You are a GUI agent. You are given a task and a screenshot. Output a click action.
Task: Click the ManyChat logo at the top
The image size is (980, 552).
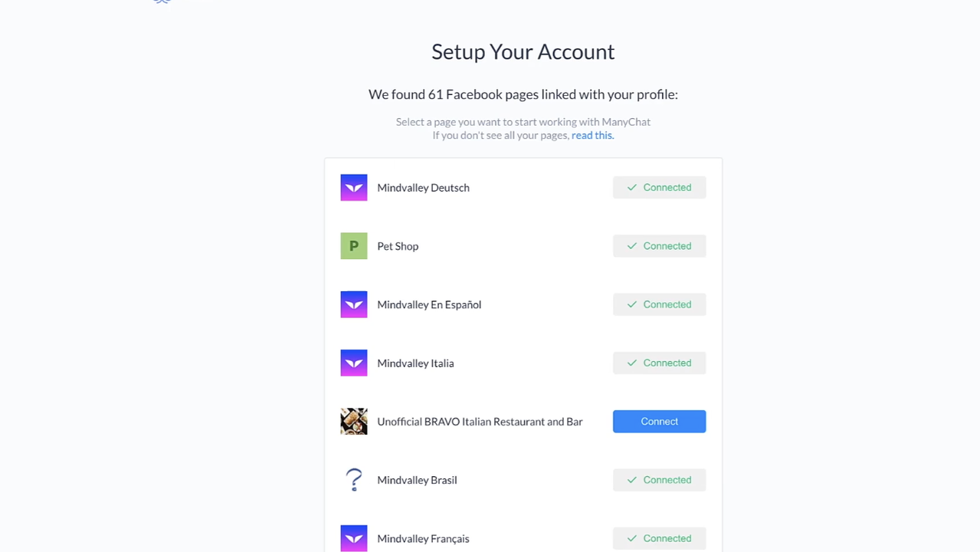161,2
